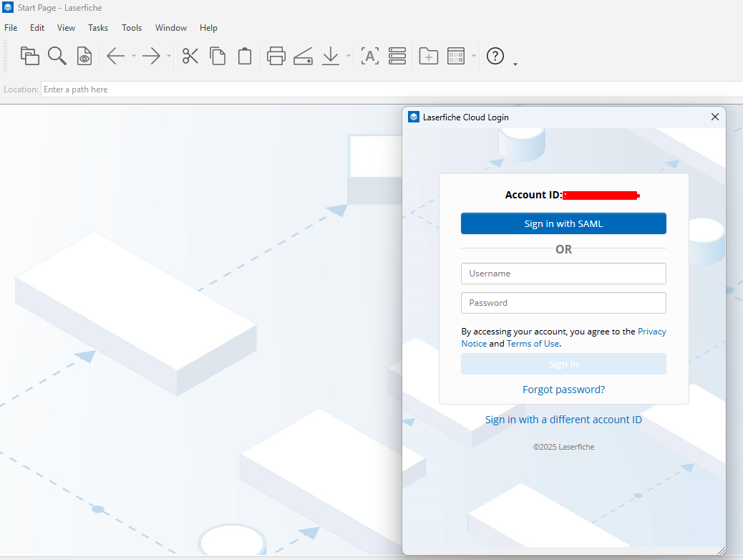Go back with the left arrow
Screen dimensions: 743x560
pyautogui.click(x=116, y=56)
